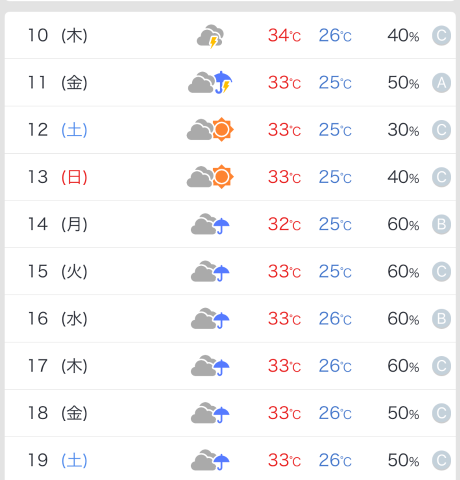The image size is (460, 480).
Task: Click the reliability A badge on day 11
Action: coord(441,83)
